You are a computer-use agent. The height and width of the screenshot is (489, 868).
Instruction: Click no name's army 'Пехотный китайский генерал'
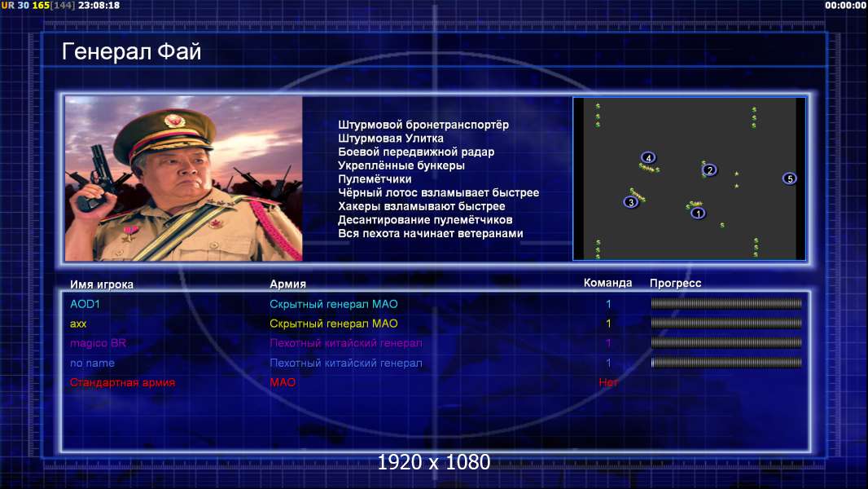[345, 363]
